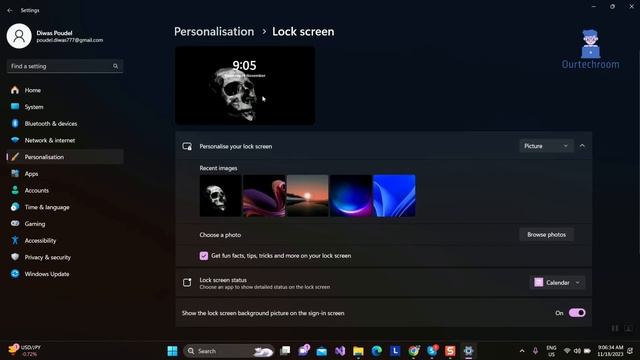Open Google Chrome from the taskbar
Image resolution: width=640 pixels, height=360 pixels.
413,351
